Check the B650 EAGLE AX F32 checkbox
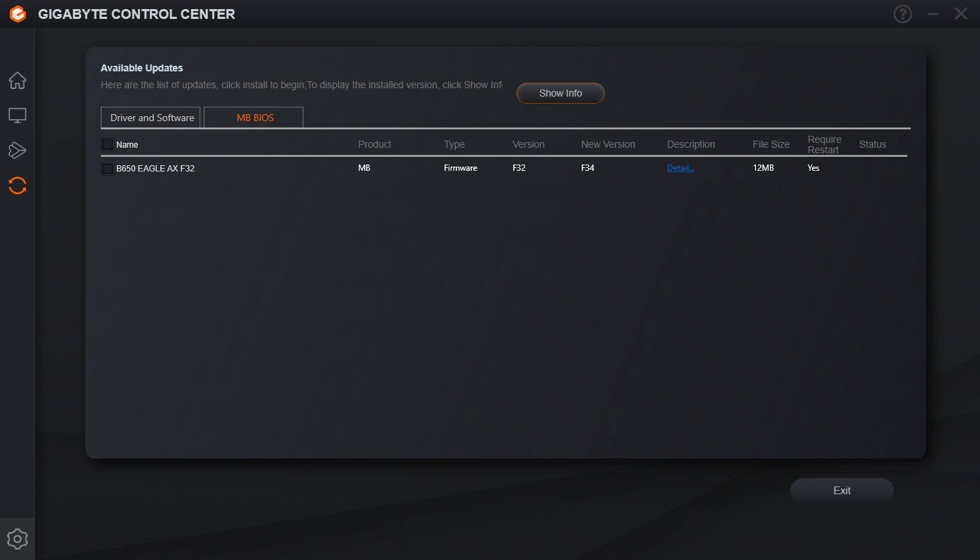Image resolution: width=980 pixels, height=560 pixels. 108,169
